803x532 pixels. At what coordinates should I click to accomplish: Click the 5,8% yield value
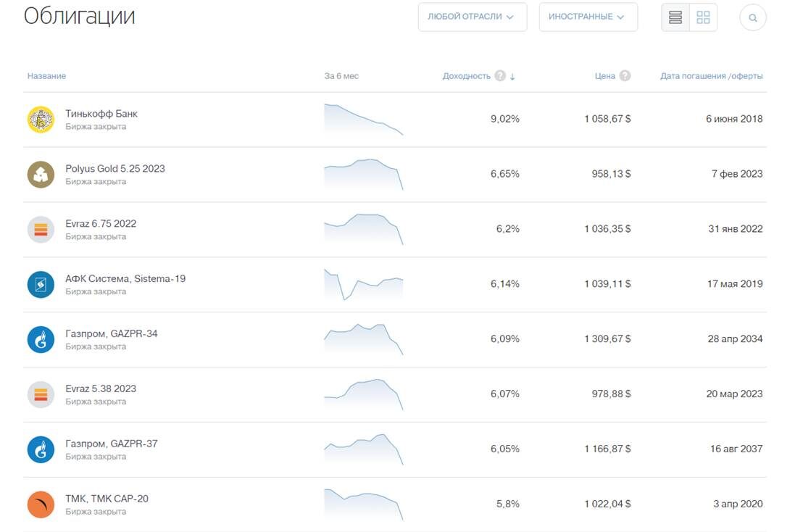coord(507,504)
